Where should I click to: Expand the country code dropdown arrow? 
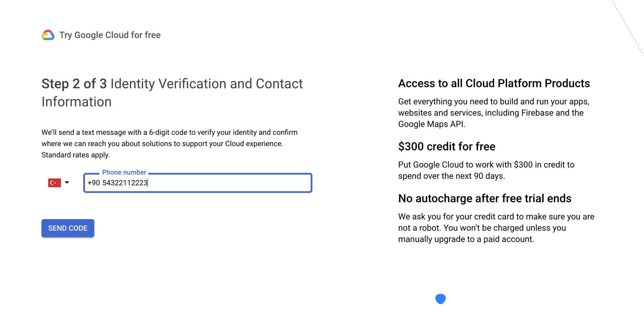pyautogui.click(x=67, y=182)
